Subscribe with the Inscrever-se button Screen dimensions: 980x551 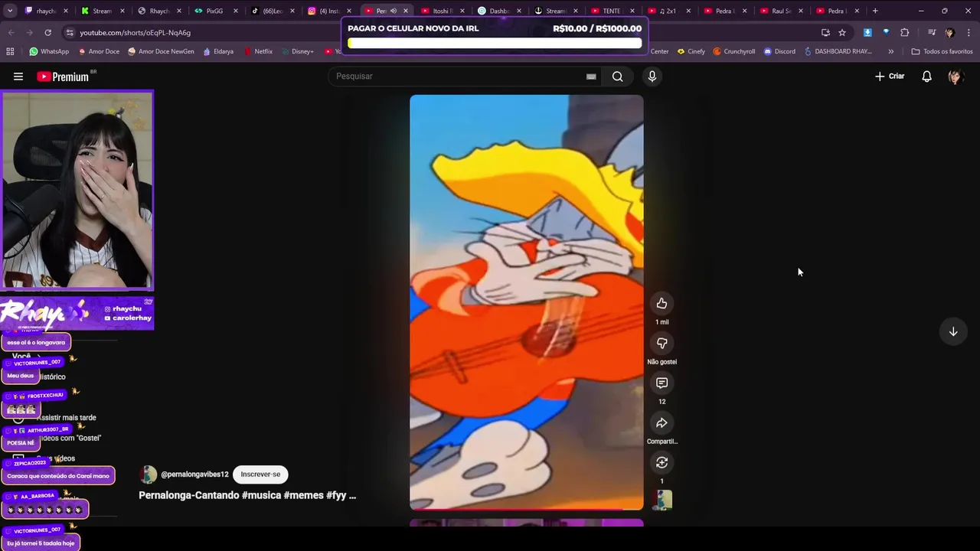pyautogui.click(x=260, y=474)
